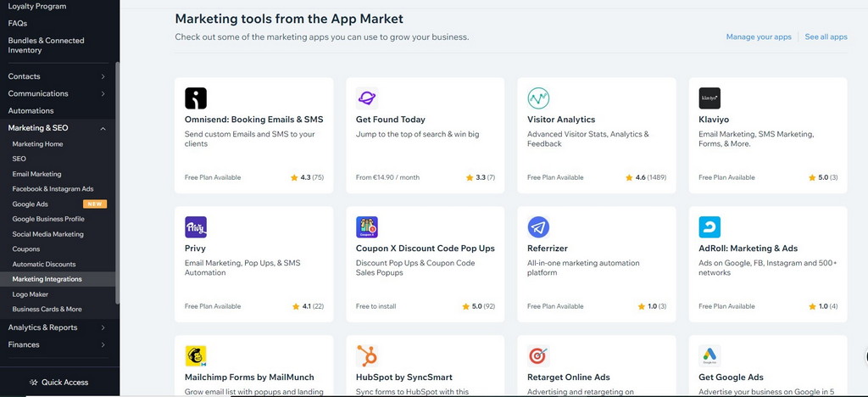This screenshot has height=397, width=868.
Task: Open Automations in the sidebar
Action: coord(31,111)
